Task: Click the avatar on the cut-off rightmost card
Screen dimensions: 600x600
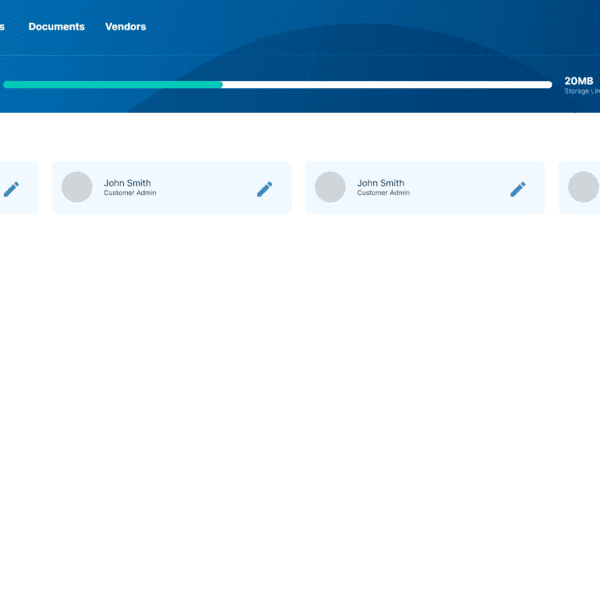Action: pyautogui.click(x=584, y=187)
